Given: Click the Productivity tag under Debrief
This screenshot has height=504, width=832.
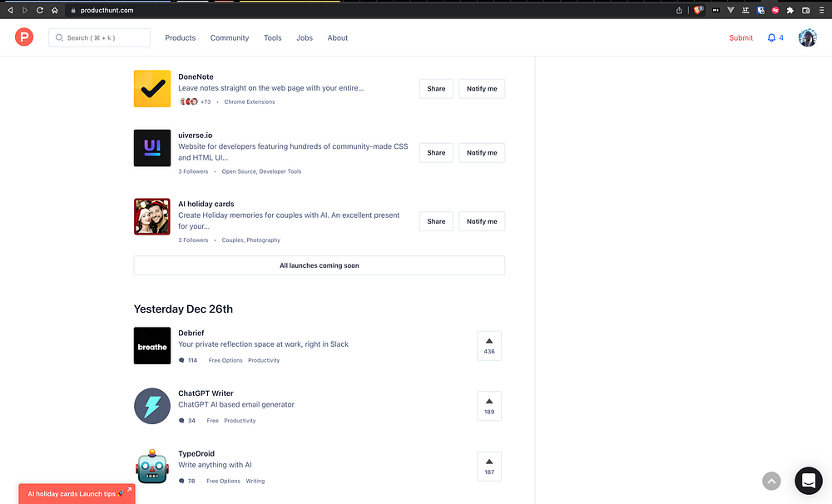Looking at the screenshot, I should (264, 360).
